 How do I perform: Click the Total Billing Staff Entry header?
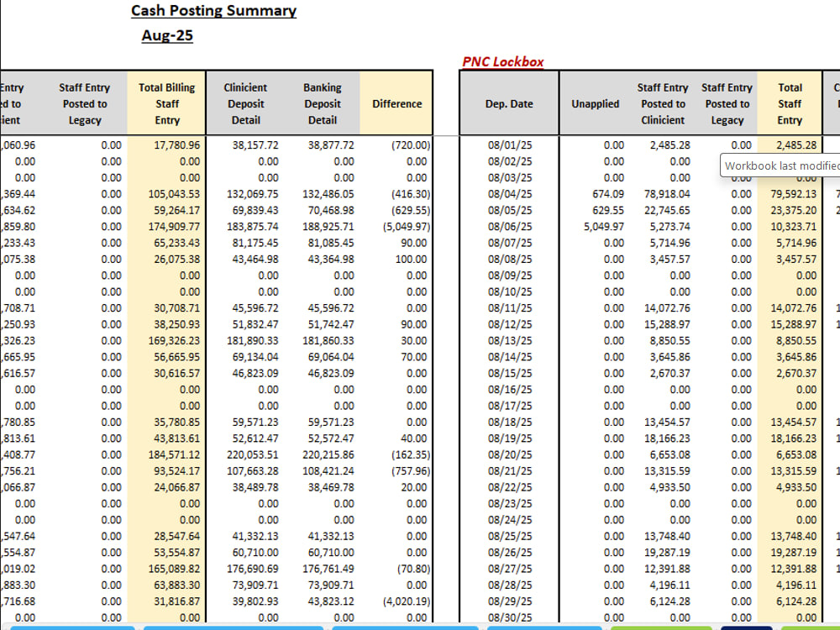tap(166, 103)
